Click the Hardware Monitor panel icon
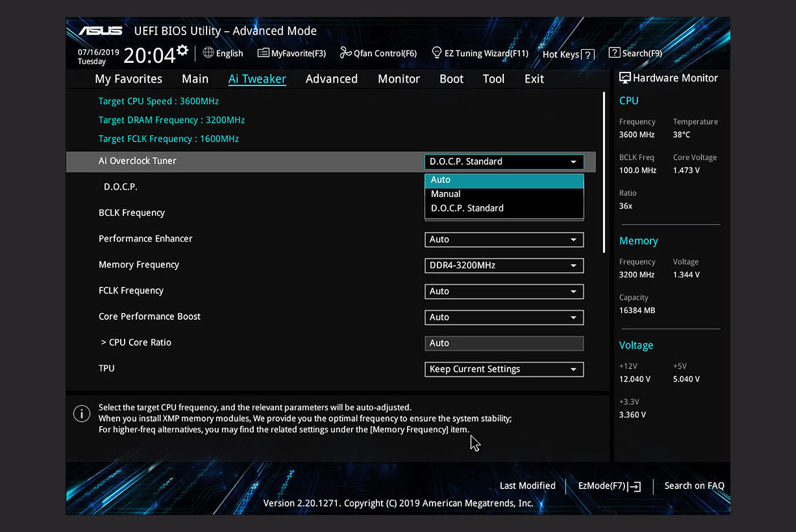 pyautogui.click(x=624, y=78)
